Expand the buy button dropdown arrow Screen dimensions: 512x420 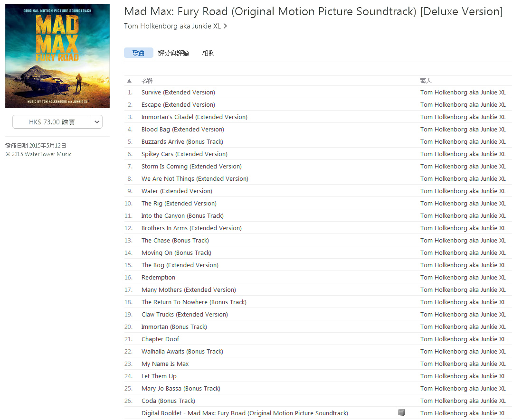coord(97,121)
